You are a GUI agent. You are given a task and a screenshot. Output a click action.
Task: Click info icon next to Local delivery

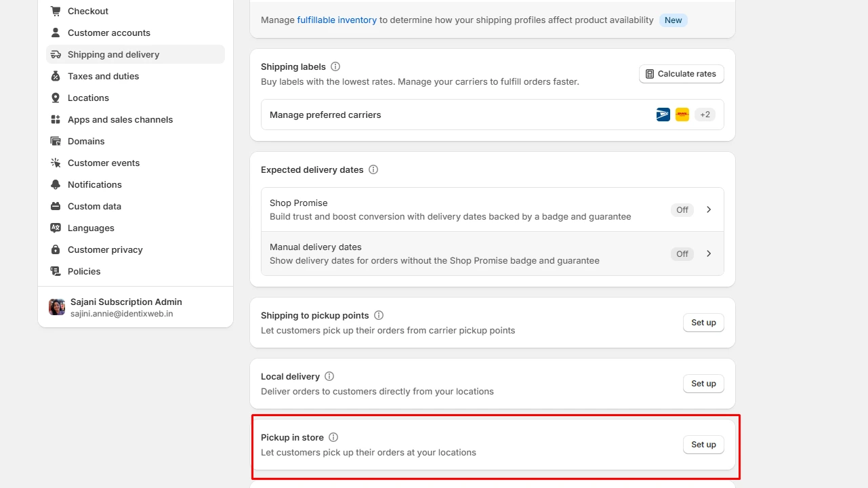(x=329, y=376)
